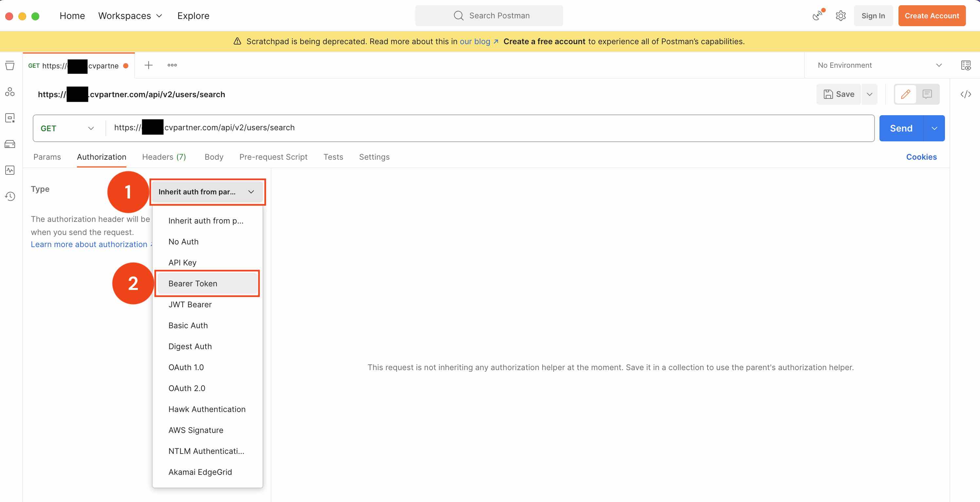Viewport: 980px width, 502px height.
Task: Open the Save options dropdown arrow
Action: pos(869,94)
